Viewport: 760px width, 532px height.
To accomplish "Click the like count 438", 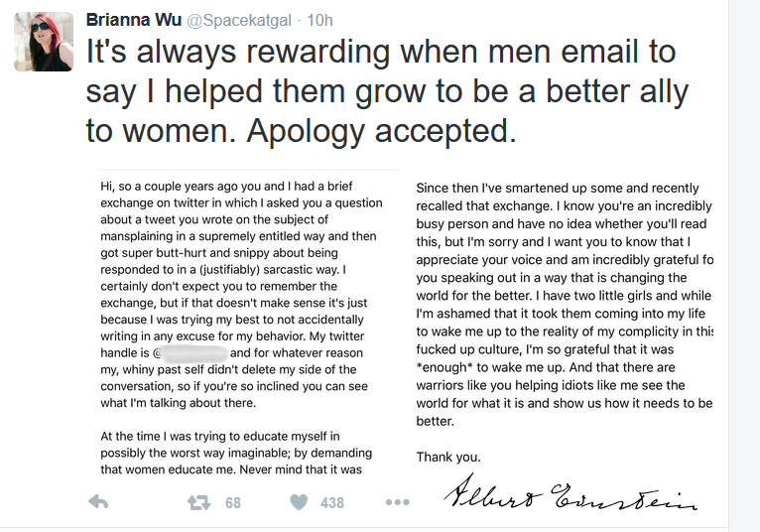I will point(332,503).
